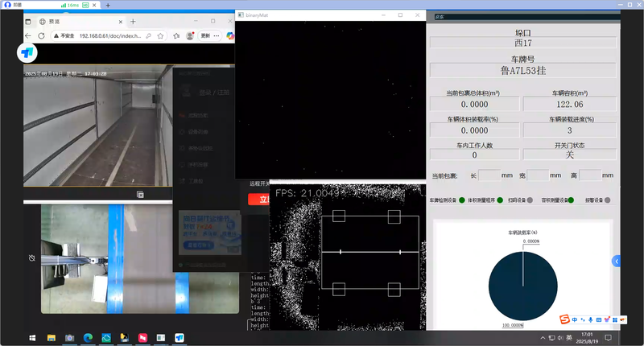Open the Copilot icon in browser toolbar

point(230,36)
